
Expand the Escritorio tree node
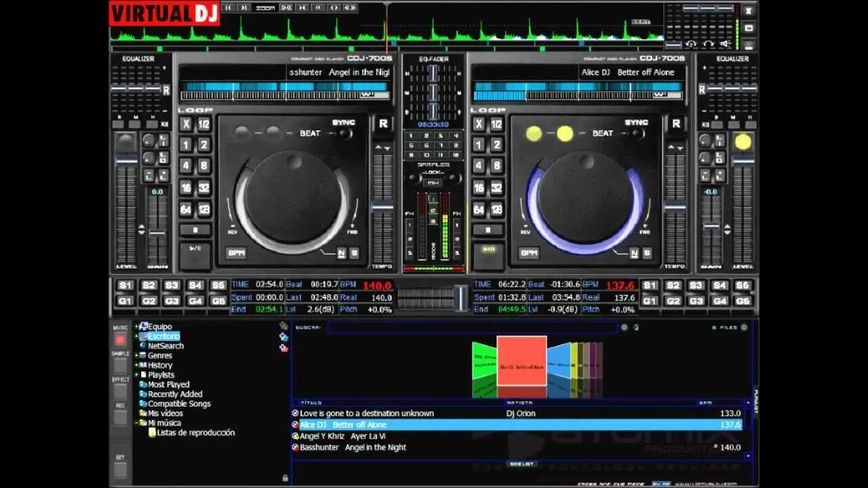136,336
